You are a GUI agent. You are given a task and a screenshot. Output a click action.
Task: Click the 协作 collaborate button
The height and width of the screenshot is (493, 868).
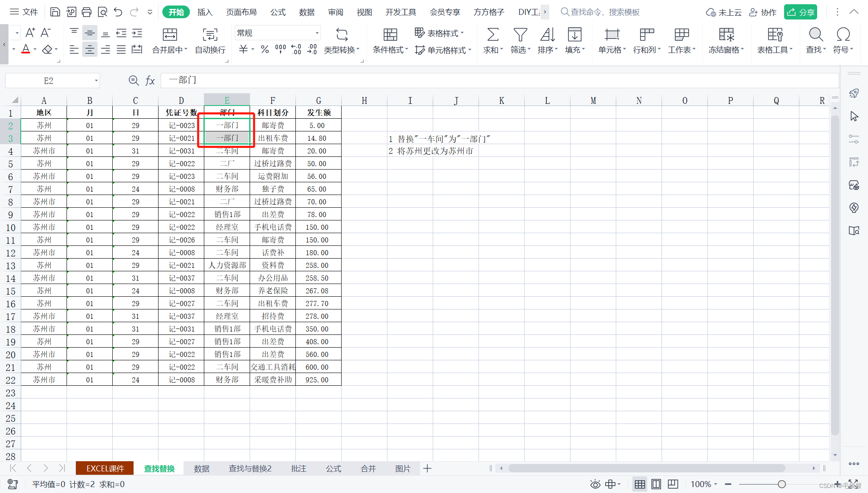point(763,12)
